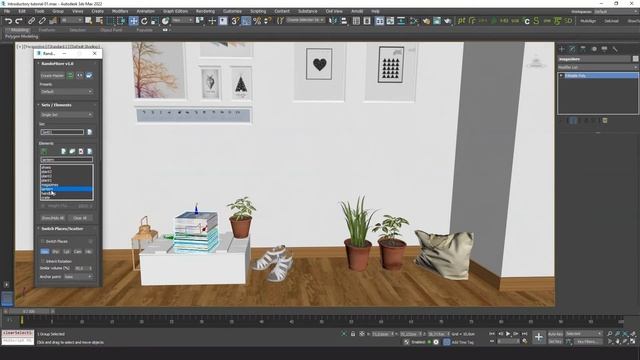Open the Create Selection Set dropdown
This screenshot has width=640, height=360.
(x=305, y=20)
